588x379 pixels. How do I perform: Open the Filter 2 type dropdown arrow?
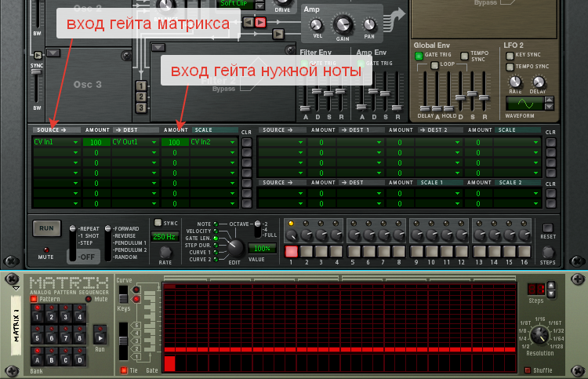pyautogui.click(x=158, y=48)
